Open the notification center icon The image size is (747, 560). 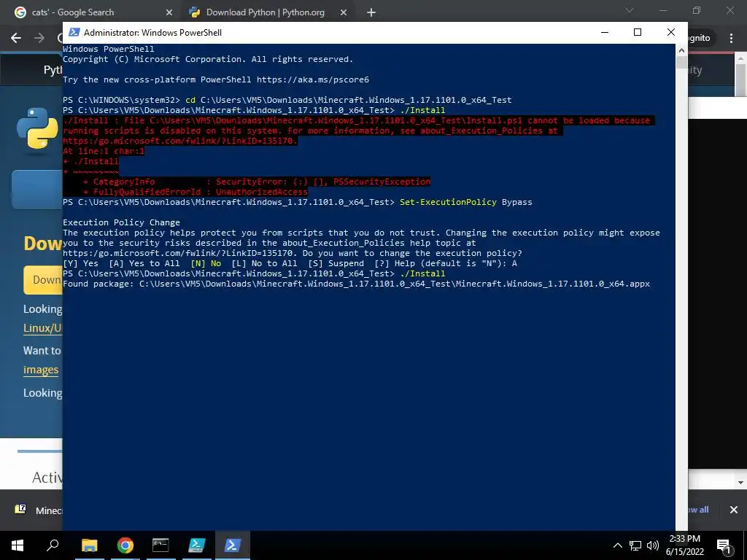point(724,545)
